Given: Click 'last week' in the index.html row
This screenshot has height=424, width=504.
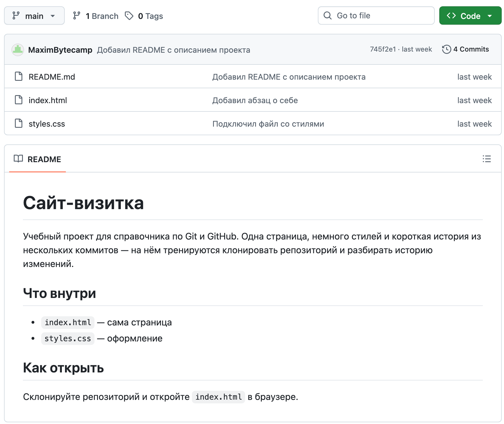Looking at the screenshot, I should click(x=475, y=100).
